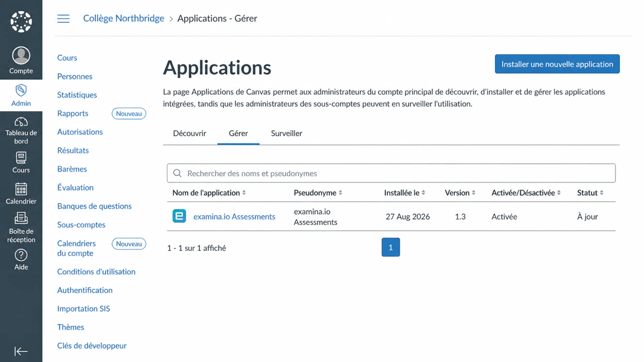Image resolution: width=644 pixels, height=362 pixels.
Task: Select the Gérer tab
Action: click(238, 133)
